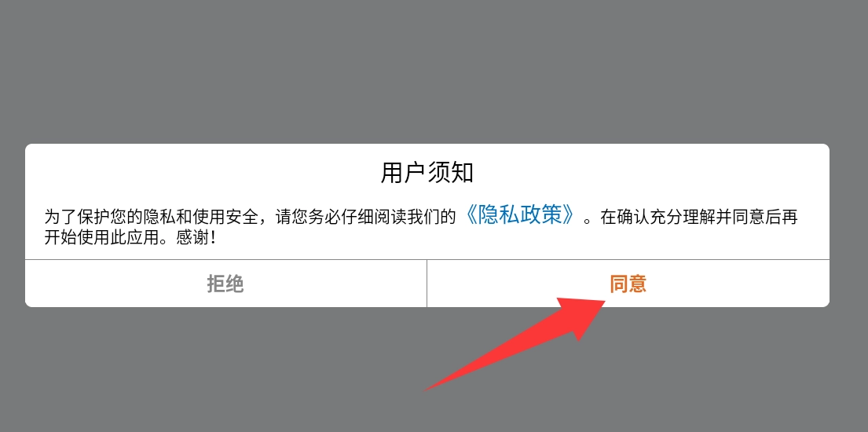
Task: Agree to the privacy policy with the orange 同意 button
Action: [628, 284]
